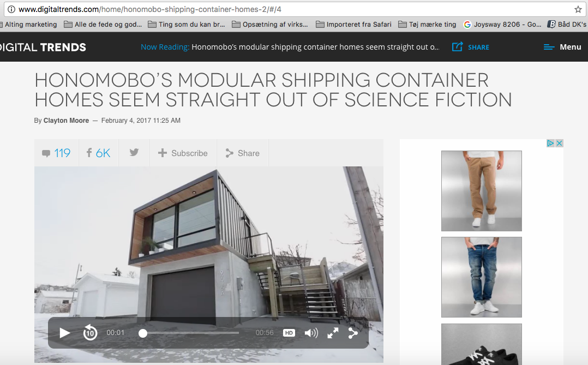Mute the video volume

point(311,333)
